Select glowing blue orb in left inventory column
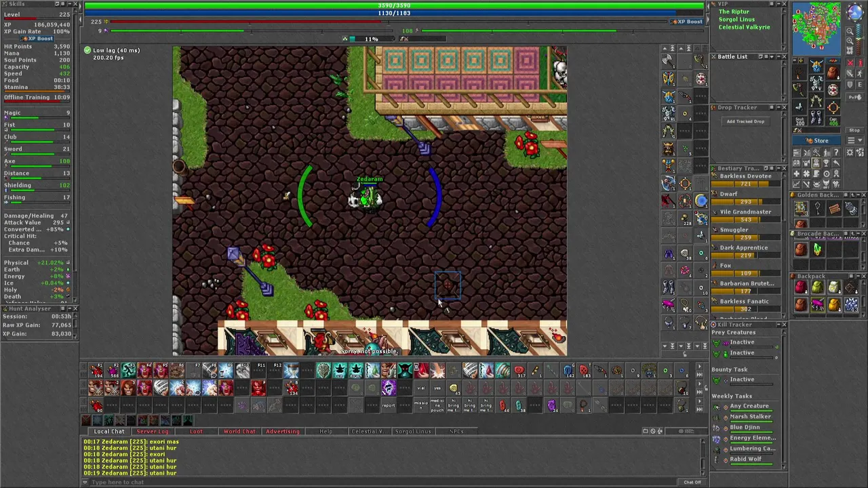This screenshot has height=488, width=868. point(701,201)
